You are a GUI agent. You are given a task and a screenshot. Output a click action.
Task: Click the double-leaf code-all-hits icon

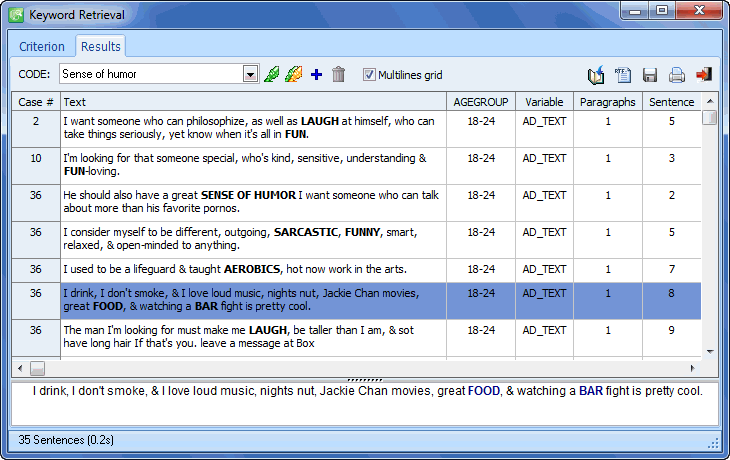[294, 75]
